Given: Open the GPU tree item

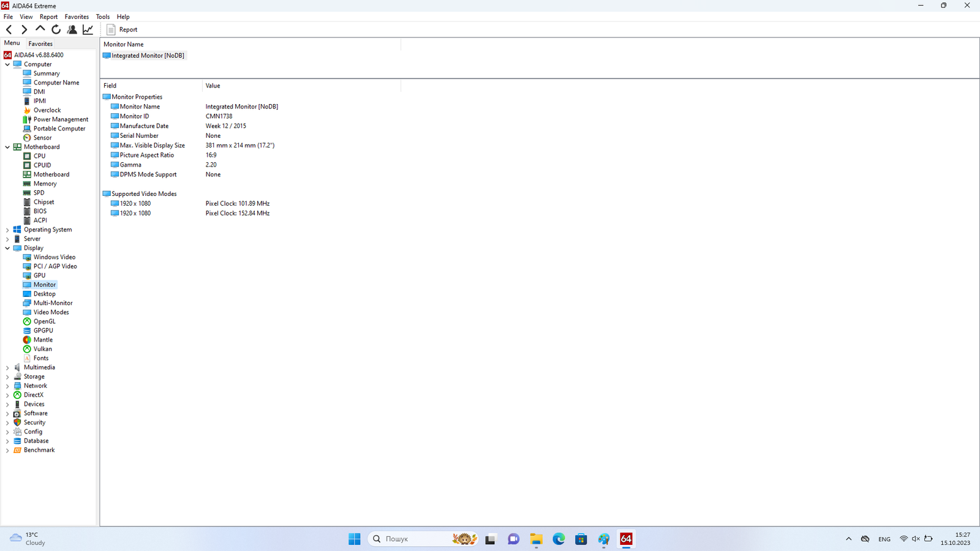Looking at the screenshot, I should point(34,275).
